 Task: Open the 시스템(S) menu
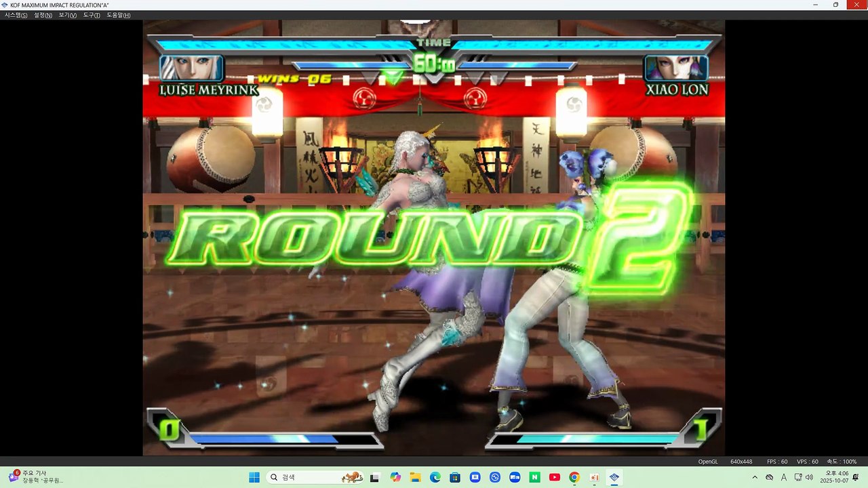click(16, 15)
